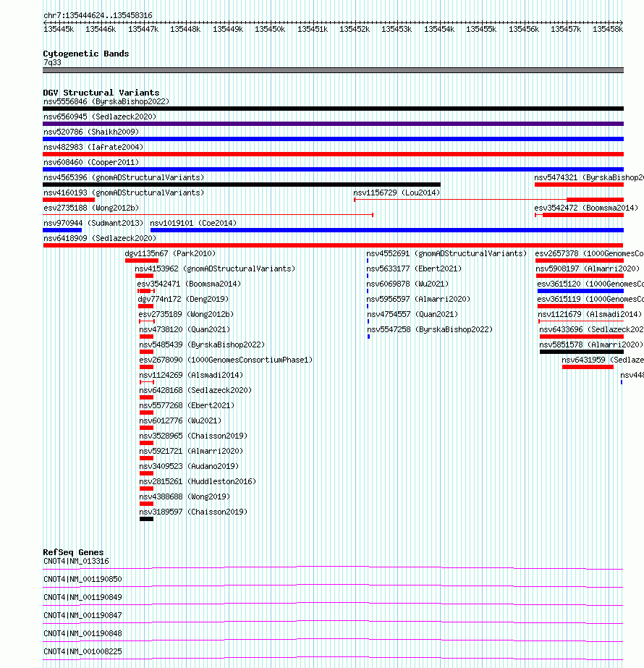This screenshot has width=644, height=668.
Task: Select nsv4565396 gnomAD variant label
Action: click(x=124, y=177)
